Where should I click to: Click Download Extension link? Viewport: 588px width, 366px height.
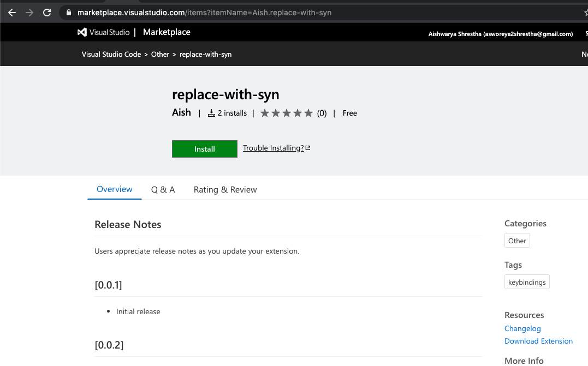point(538,341)
